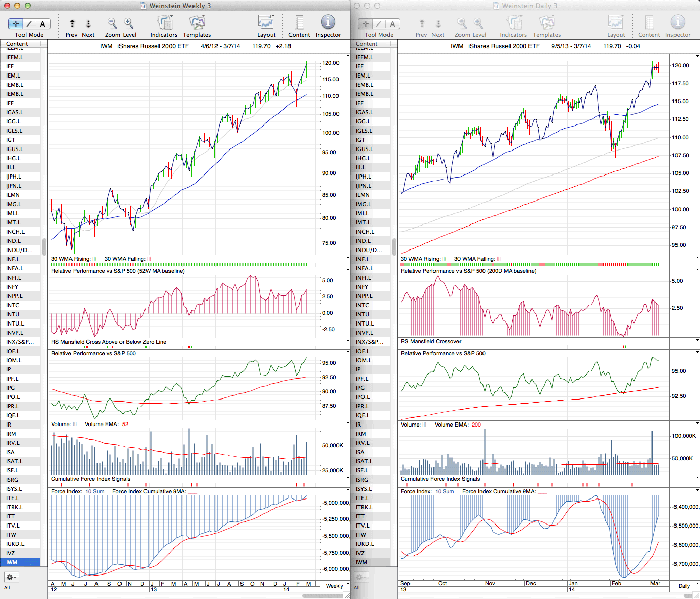Switch to the trendline drawing tool

(x=29, y=23)
